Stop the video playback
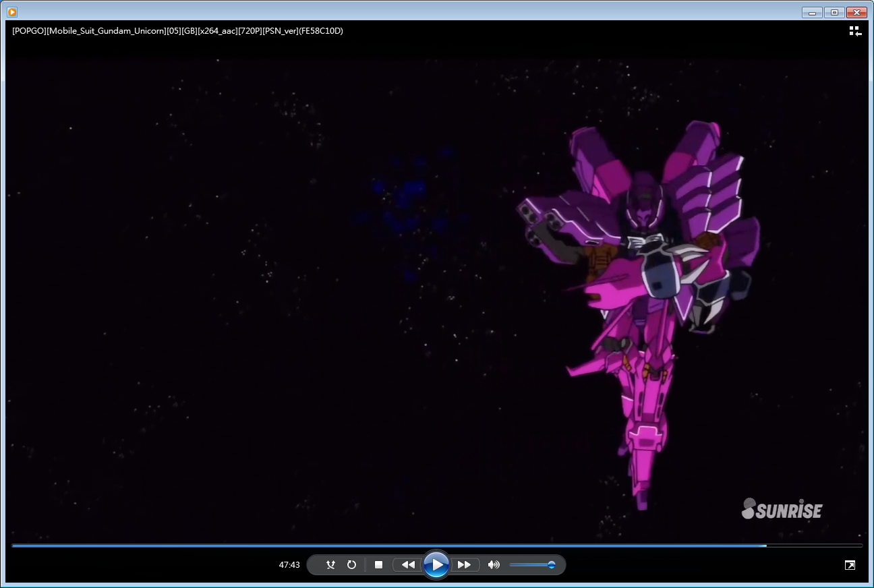 click(378, 565)
